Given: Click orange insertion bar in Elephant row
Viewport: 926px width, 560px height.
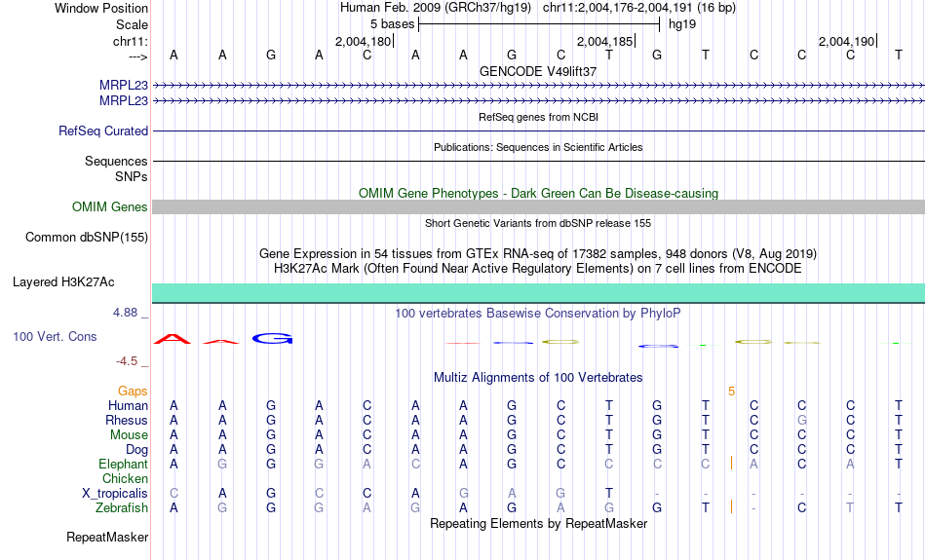Looking at the screenshot, I should (731, 462).
